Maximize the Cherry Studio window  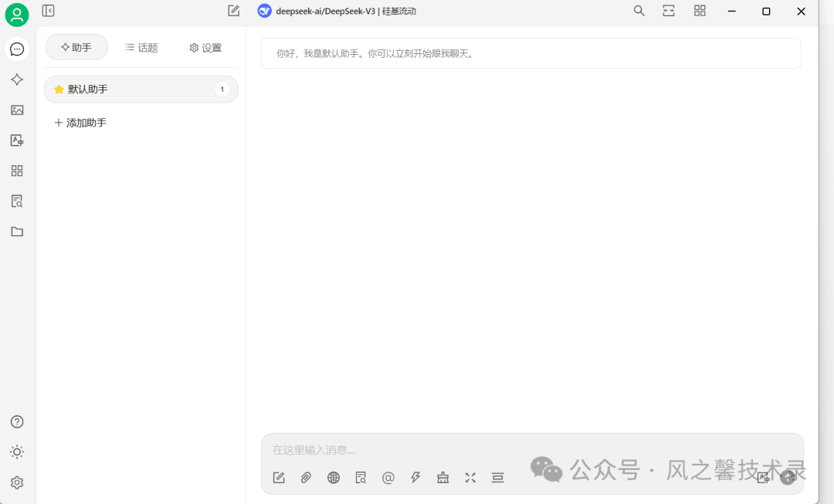coord(767,11)
